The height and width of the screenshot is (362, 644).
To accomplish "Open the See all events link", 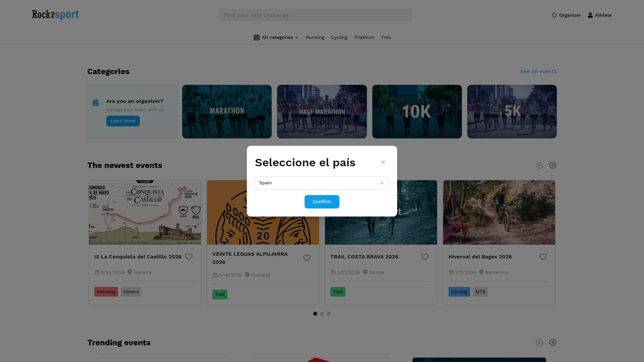I will 538,71.
